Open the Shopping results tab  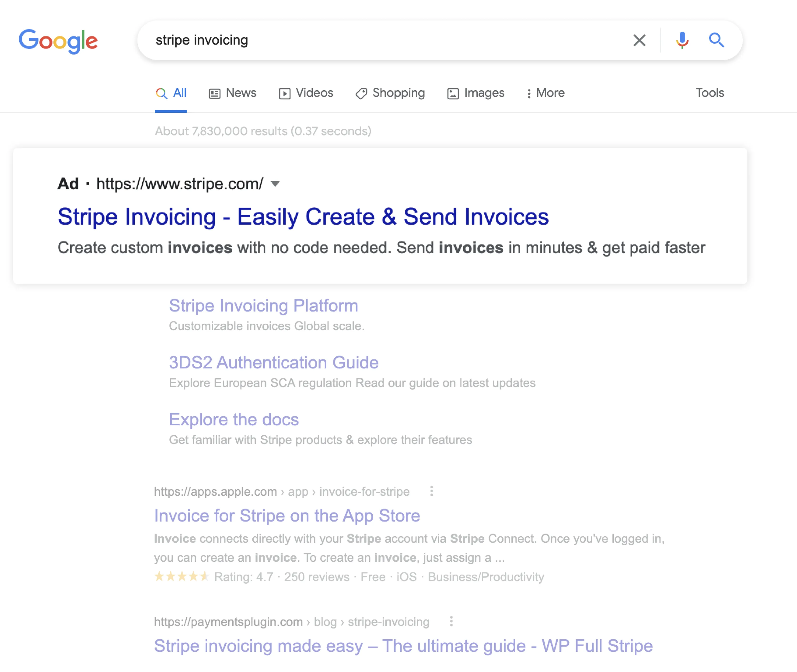(x=390, y=93)
